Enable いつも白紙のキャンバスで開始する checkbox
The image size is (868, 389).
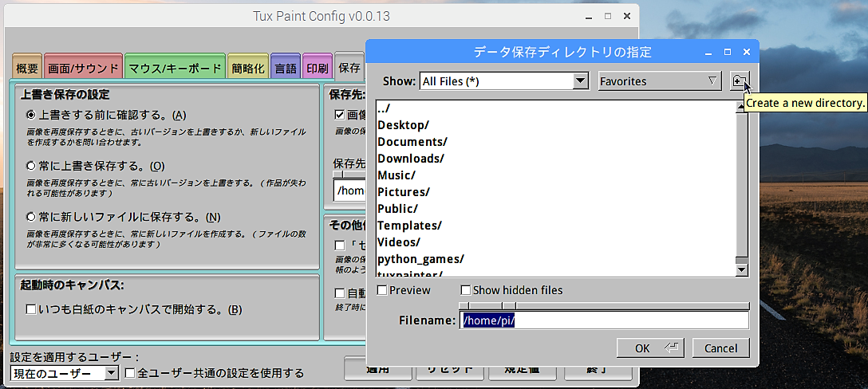[31, 309]
